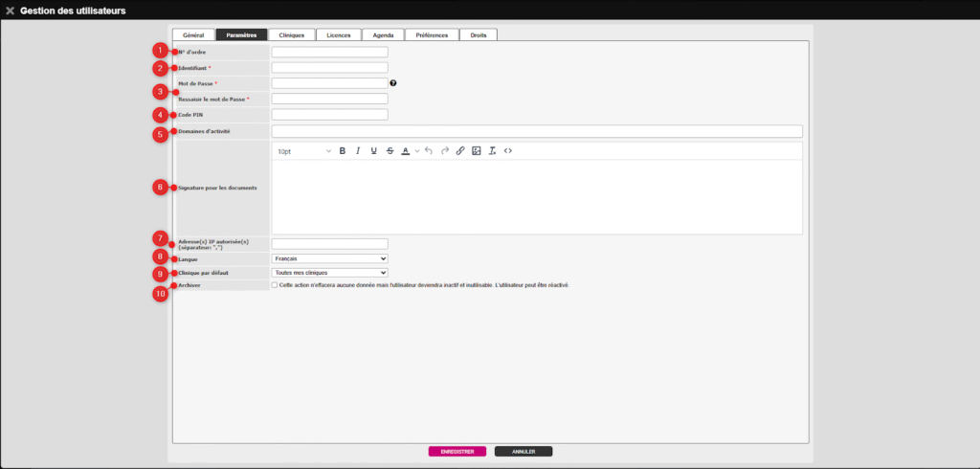Image resolution: width=980 pixels, height=469 pixels.
Task: Apply italic formatting in signature editor
Action: 358,151
